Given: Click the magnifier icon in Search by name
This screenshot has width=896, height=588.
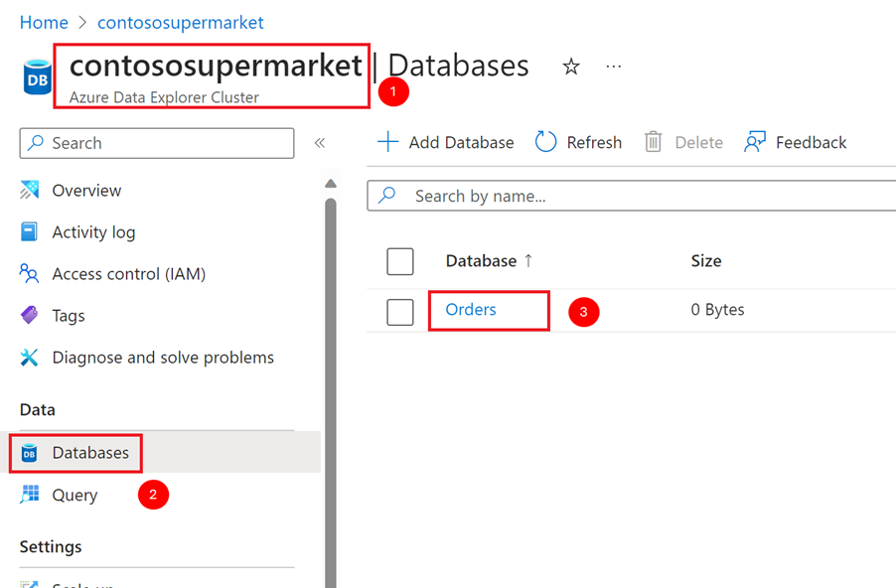Looking at the screenshot, I should 386,196.
